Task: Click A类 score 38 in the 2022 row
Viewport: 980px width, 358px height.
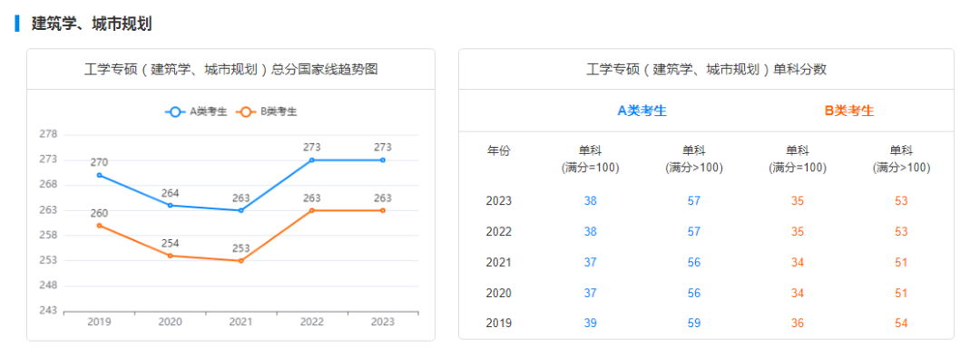Action: click(x=590, y=232)
